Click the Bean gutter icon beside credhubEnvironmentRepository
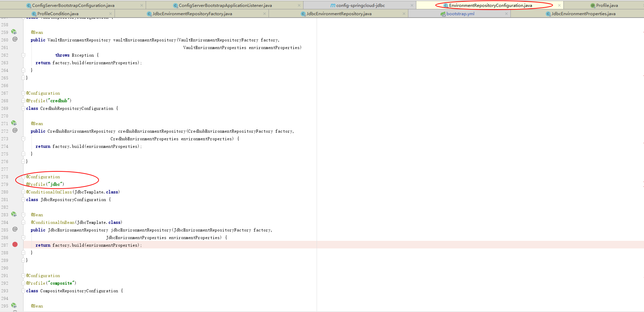 pyautogui.click(x=14, y=123)
